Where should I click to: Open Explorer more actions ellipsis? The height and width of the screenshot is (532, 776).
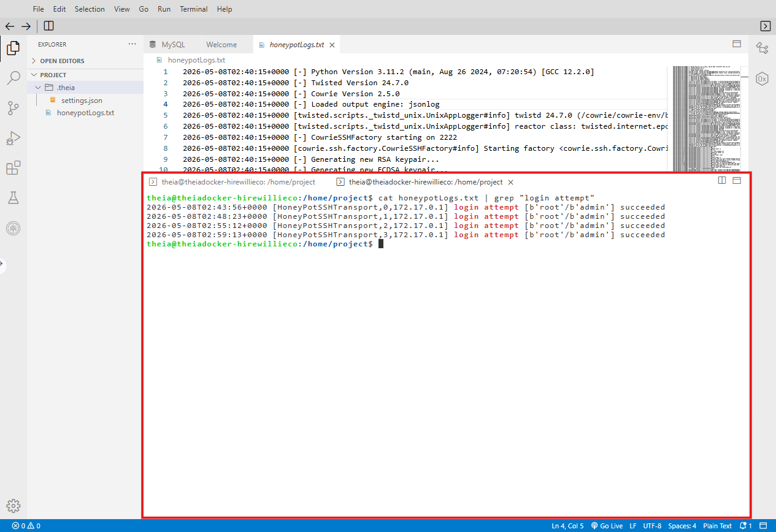(133, 44)
